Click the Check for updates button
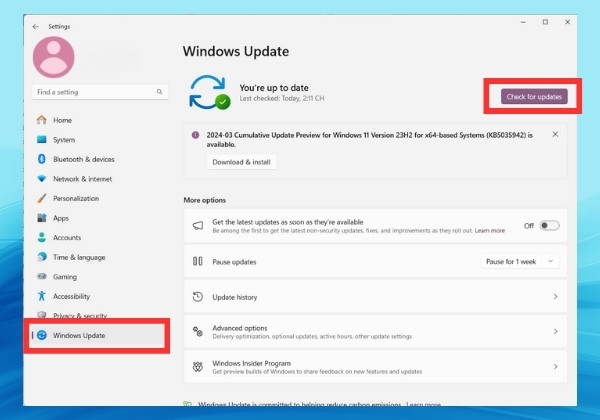 tap(534, 97)
